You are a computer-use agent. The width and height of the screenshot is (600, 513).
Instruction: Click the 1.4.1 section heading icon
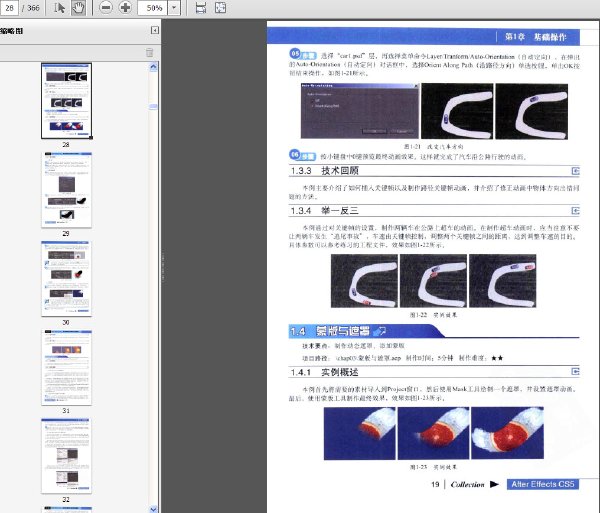pos(576,371)
